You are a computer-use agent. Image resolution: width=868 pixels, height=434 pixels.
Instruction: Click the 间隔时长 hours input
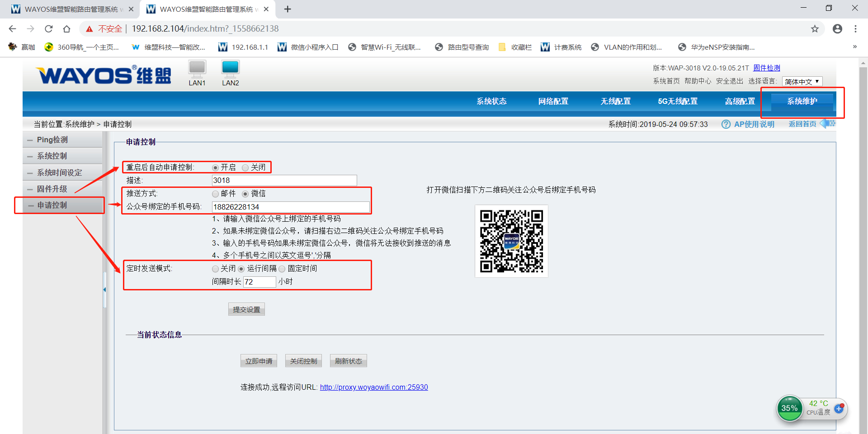[259, 282]
